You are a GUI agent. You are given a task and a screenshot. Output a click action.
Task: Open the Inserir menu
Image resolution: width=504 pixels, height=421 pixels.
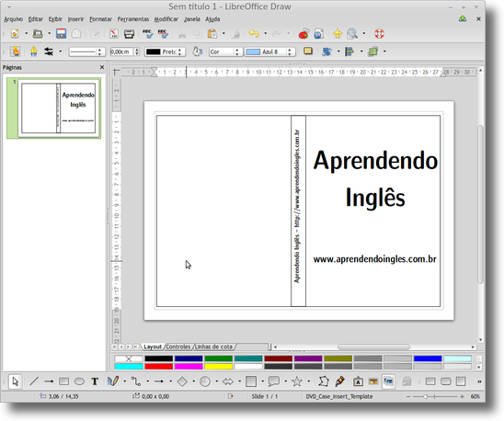pyautogui.click(x=75, y=19)
